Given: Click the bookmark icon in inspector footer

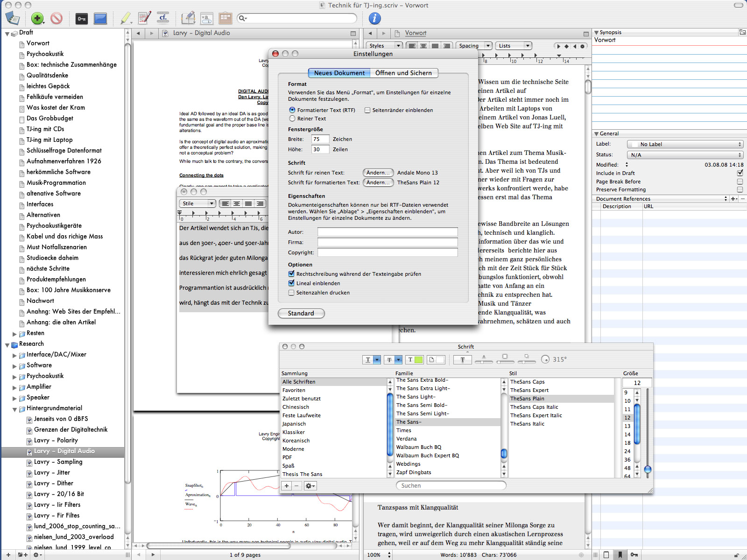Looking at the screenshot, I should (x=620, y=555).
